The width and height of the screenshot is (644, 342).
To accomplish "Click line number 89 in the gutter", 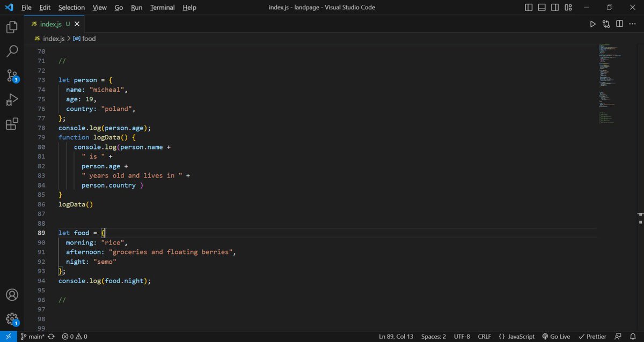I will tap(41, 233).
